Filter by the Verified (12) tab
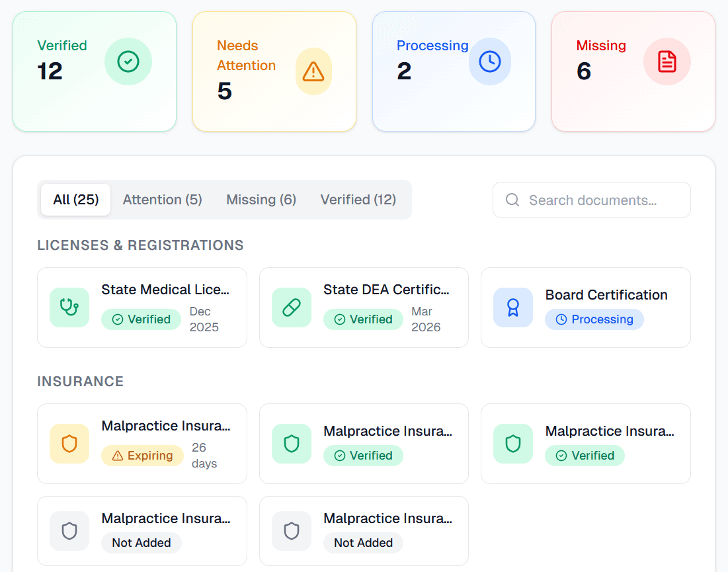The width and height of the screenshot is (728, 572). pyautogui.click(x=358, y=200)
